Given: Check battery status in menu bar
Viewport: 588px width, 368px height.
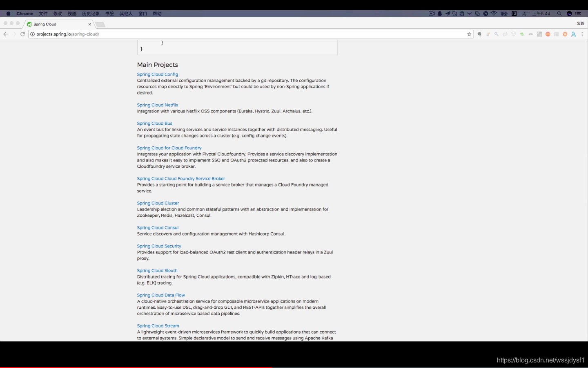Looking at the screenshot, I should tap(504, 13).
